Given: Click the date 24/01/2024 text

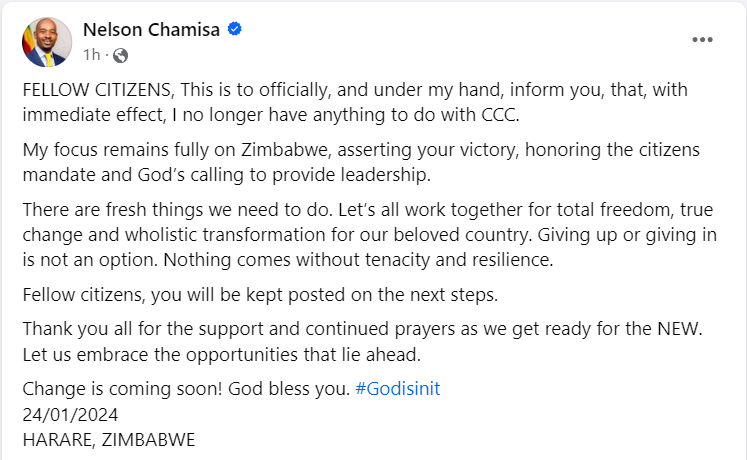Looking at the screenshot, I should point(70,415).
